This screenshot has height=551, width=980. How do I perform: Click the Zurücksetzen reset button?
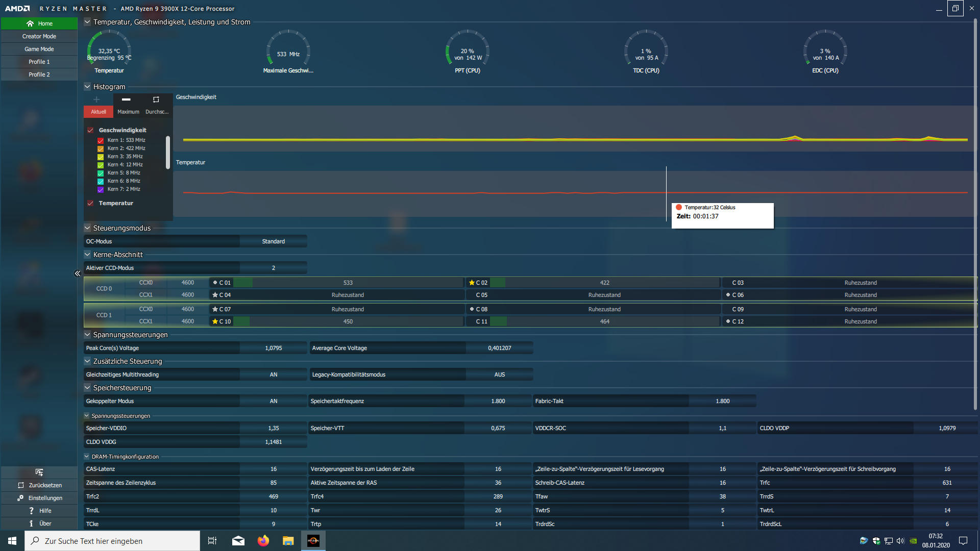(39, 485)
